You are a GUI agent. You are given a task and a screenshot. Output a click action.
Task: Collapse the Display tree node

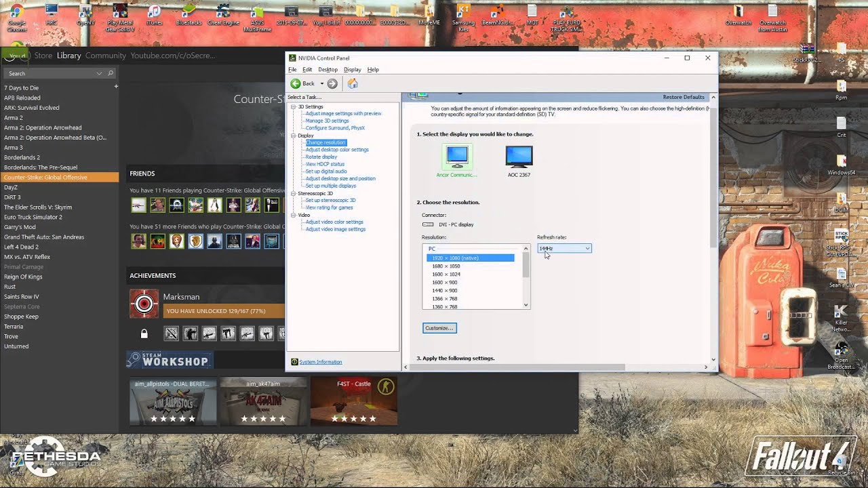pyautogui.click(x=294, y=136)
